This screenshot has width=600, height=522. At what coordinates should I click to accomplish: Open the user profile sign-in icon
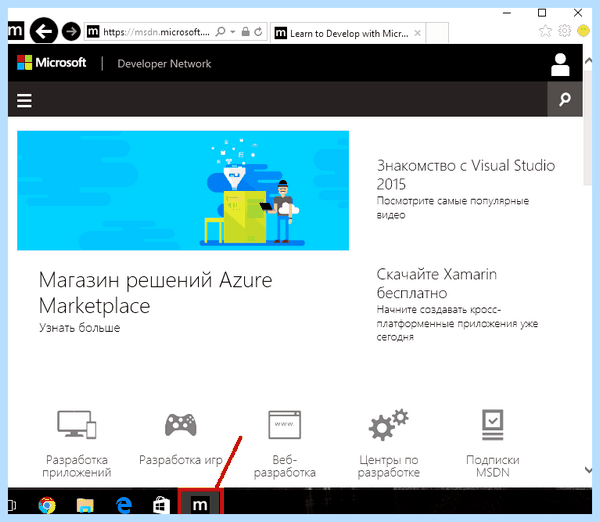pos(560,64)
